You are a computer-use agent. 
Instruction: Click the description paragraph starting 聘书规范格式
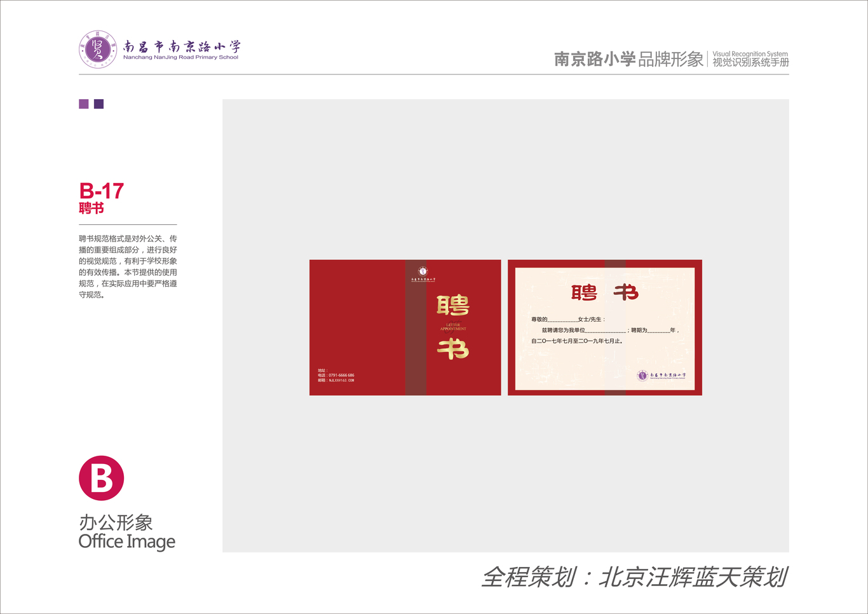pyautogui.click(x=128, y=266)
